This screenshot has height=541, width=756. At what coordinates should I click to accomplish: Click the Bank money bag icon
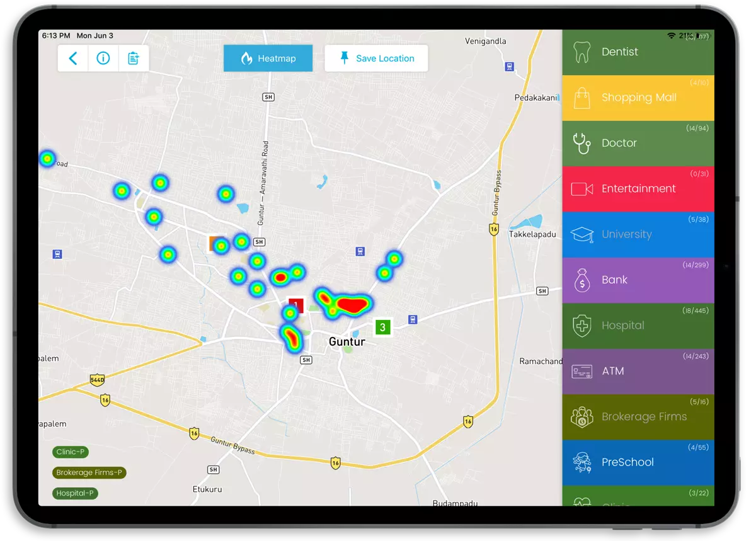coord(582,280)
